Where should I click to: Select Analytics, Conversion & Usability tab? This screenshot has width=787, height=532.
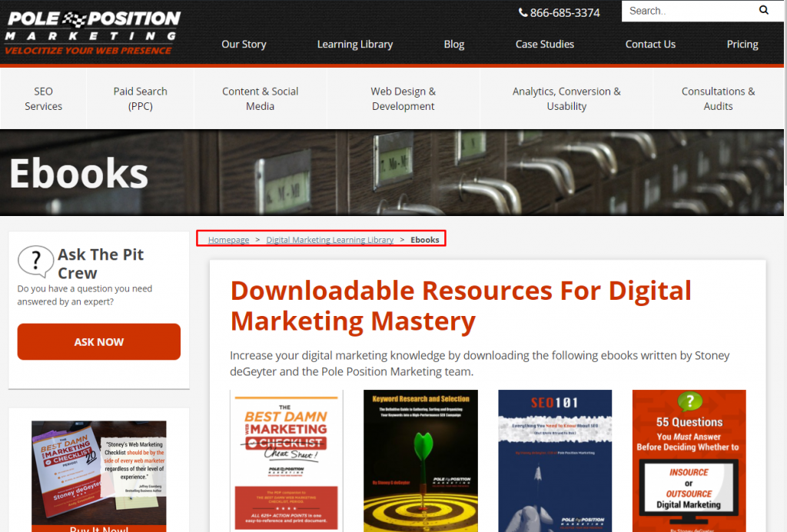566,98
